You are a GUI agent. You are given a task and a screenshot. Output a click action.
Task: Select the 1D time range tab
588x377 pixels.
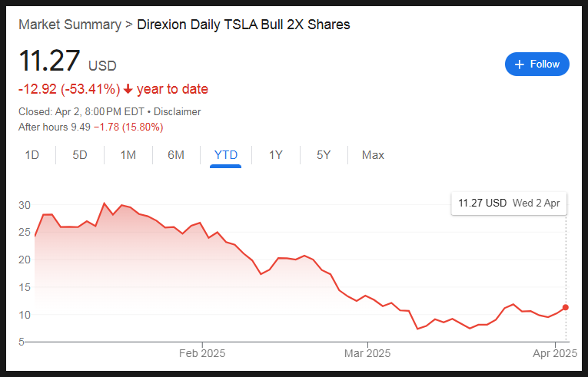click(32, 155)
